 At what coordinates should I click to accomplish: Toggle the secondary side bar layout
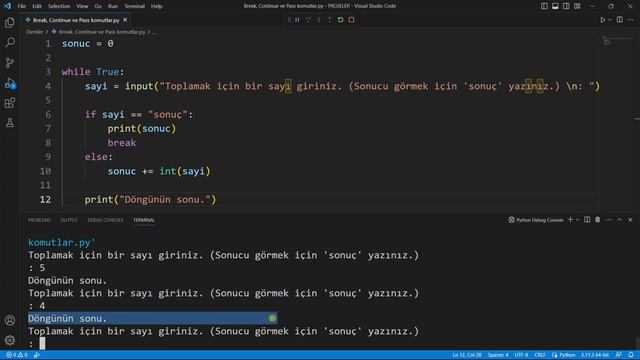tap(566, 6)
